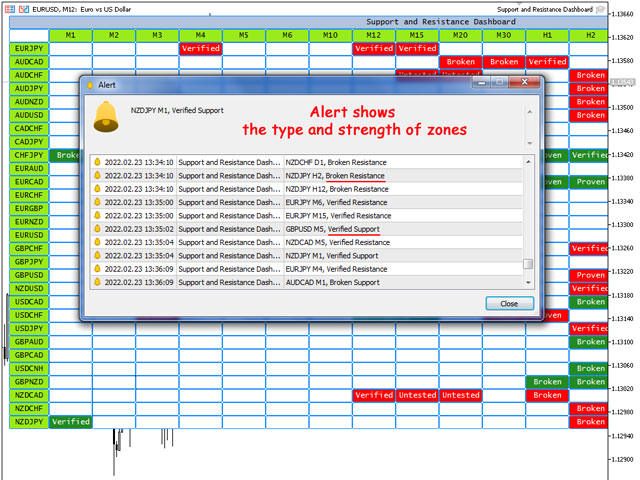Click the M1 timeframe header
This screenshot has width=640, height=480.
click(71, 36)
